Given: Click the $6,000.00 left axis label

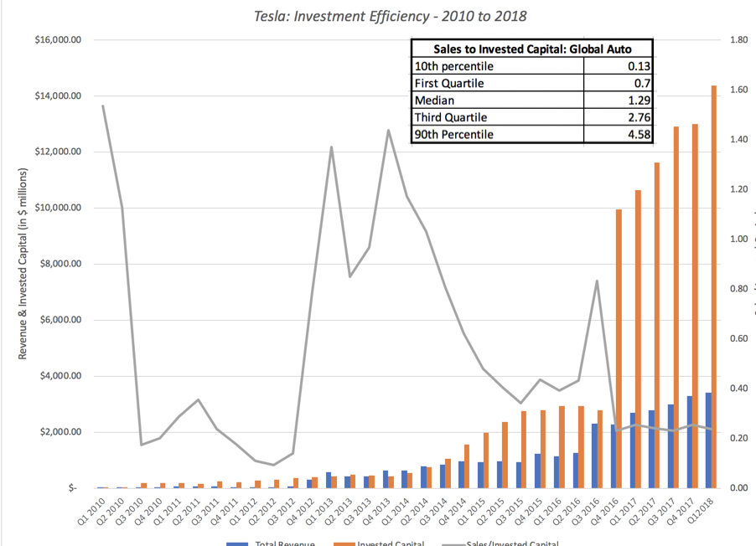Looking at the screenshot, I should coord(60,320).
